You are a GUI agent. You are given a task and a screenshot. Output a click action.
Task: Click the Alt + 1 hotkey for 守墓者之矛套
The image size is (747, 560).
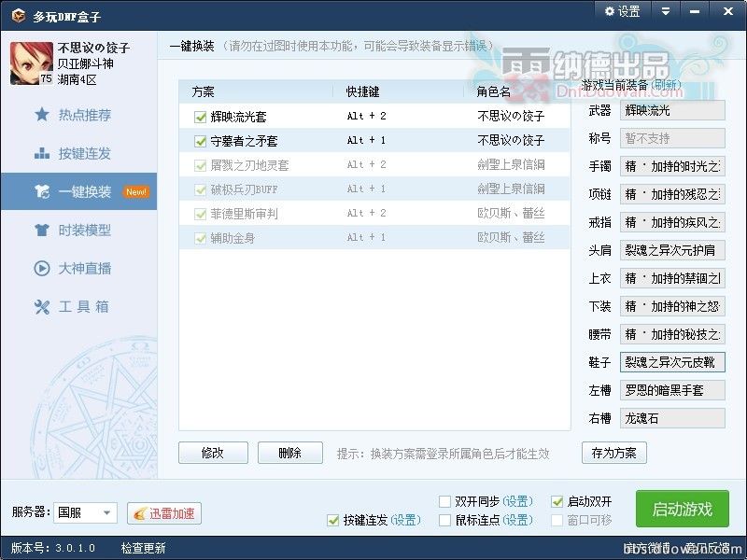click(x=366, y=141)
